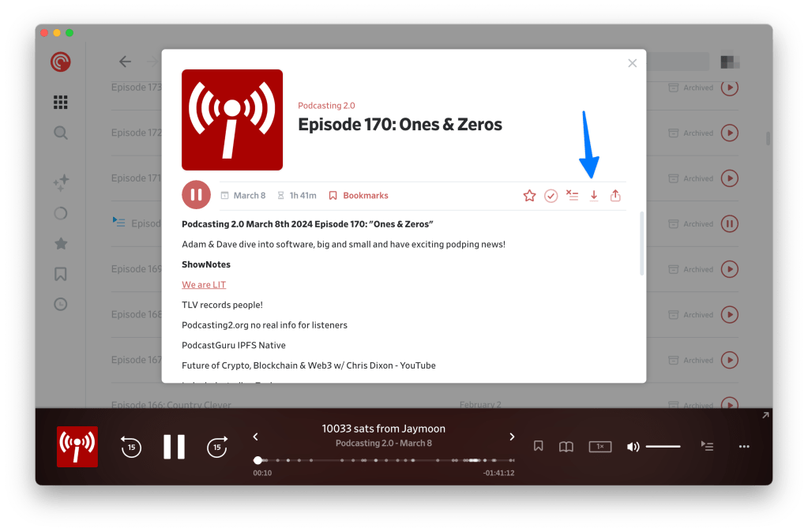Open playback speed 1x selector

600,447
